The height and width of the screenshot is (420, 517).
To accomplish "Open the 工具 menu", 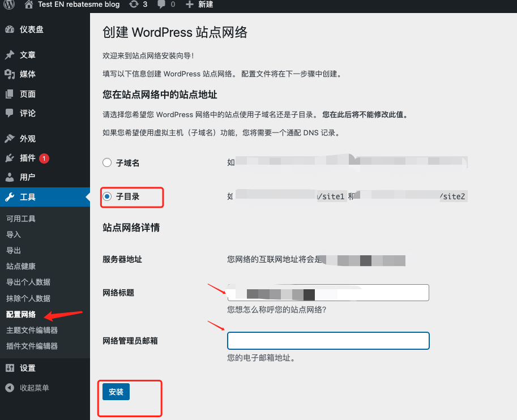I will (x=45, y=197).
